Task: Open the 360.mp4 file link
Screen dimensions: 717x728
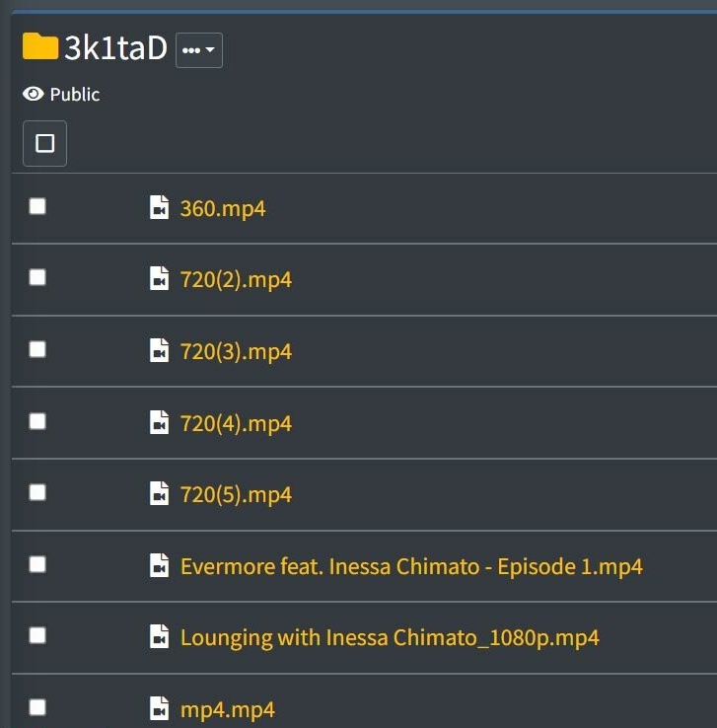Action: (x=223, y=208)
